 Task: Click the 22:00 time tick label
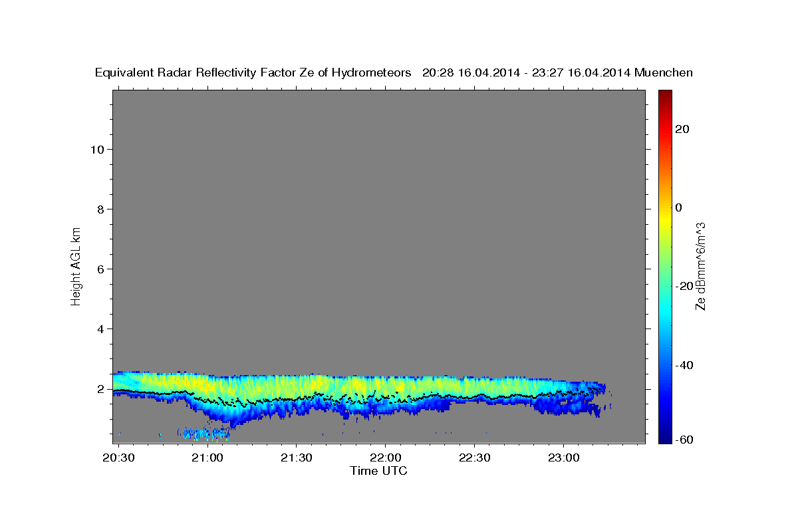[x=386, y=458]
